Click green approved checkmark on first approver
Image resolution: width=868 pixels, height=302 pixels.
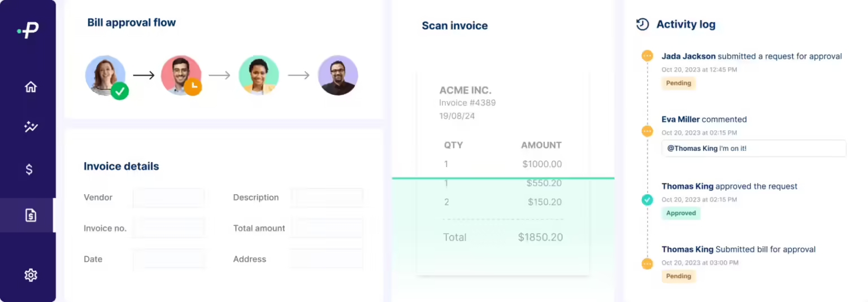click(119, 90)
